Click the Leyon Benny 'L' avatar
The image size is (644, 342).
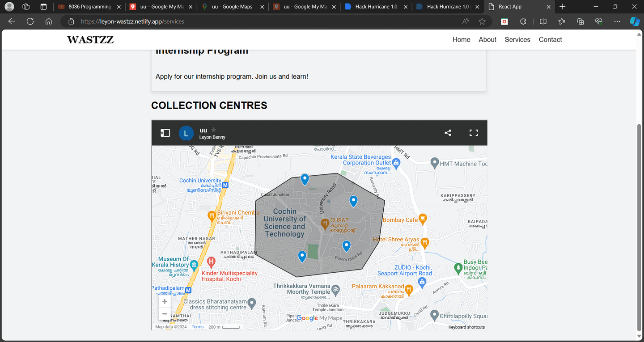[x=186, y=133]
